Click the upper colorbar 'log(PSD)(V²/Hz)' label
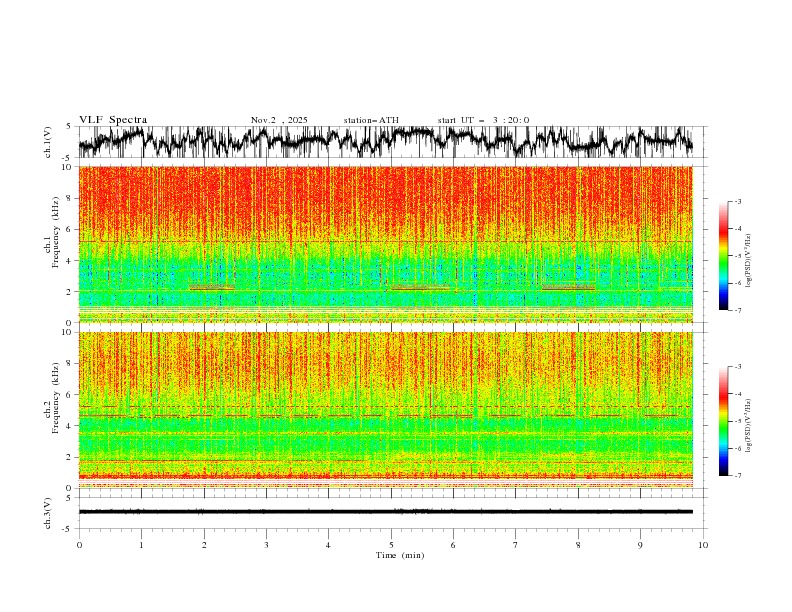Viewport: 792px width, 612px height. (x=749, y=261)
